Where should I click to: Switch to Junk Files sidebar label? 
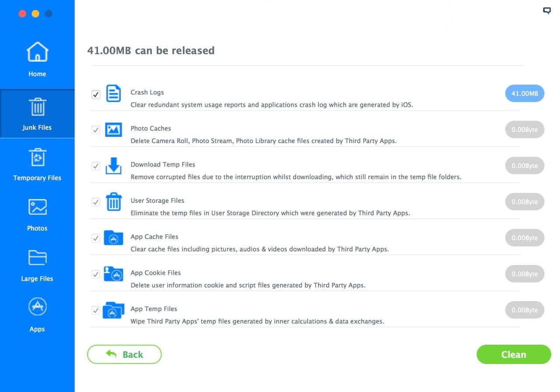(x=37, y=127)
